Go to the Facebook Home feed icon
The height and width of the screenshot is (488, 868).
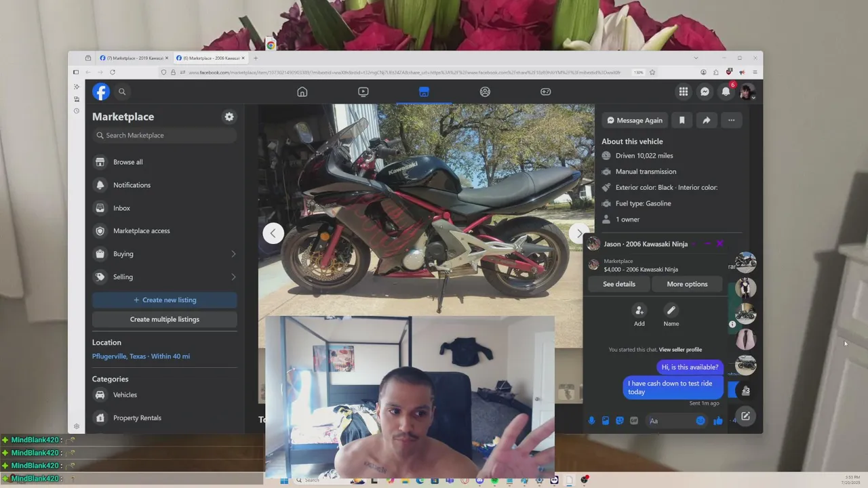[x=302, y=91]
